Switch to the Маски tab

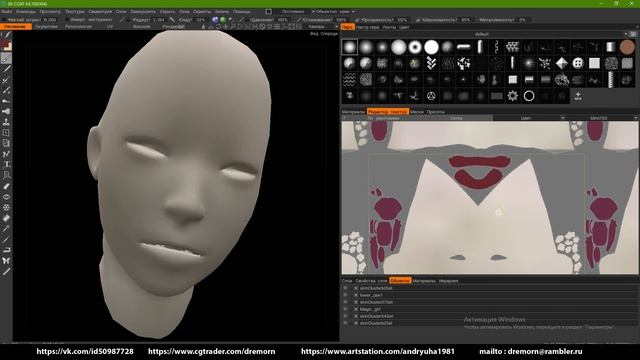[x=417, y=111]
